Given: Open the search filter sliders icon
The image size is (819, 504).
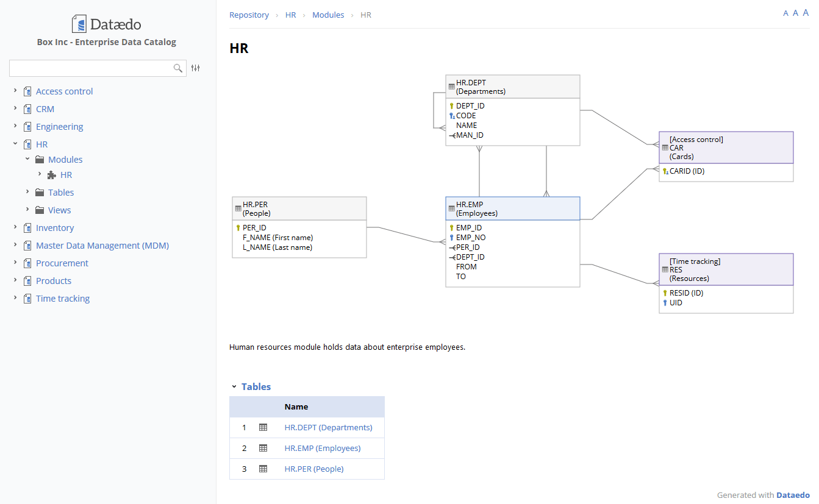Looking at the screenshot, I should tap(195, 68).
